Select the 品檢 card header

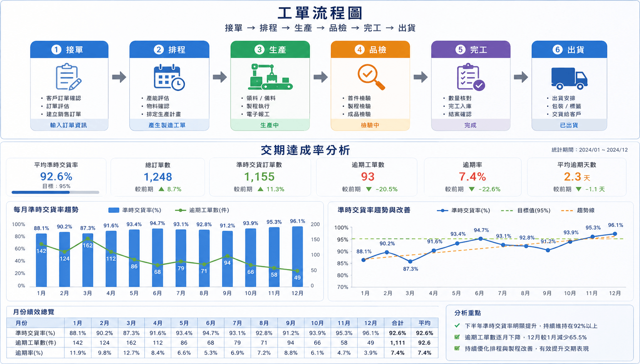[x=370, y=50]
